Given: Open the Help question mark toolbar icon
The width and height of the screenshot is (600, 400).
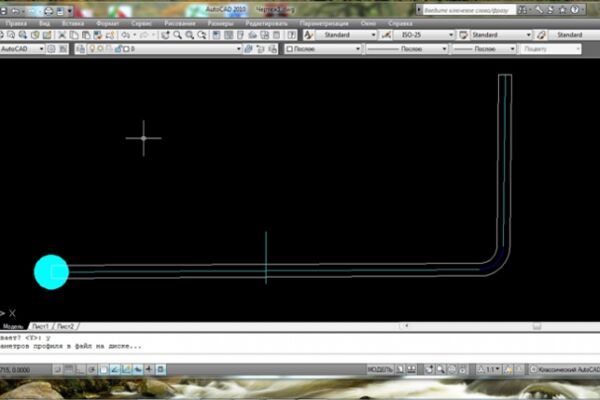Looking at the screenshot, I should click(x=292, y=35).
